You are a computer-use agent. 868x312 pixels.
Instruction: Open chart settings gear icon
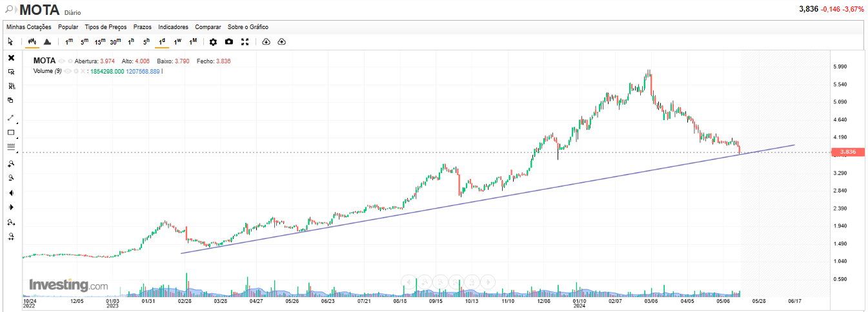point(213,42)
